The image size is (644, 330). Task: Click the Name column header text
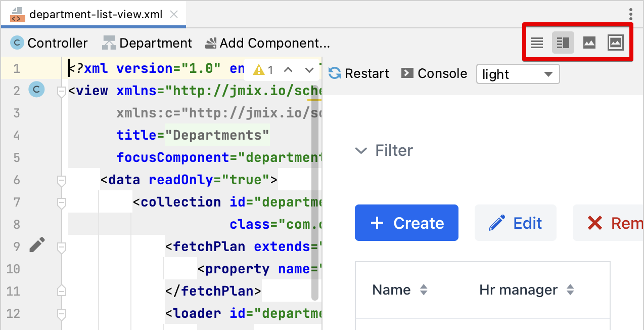(x=391, y=290)
